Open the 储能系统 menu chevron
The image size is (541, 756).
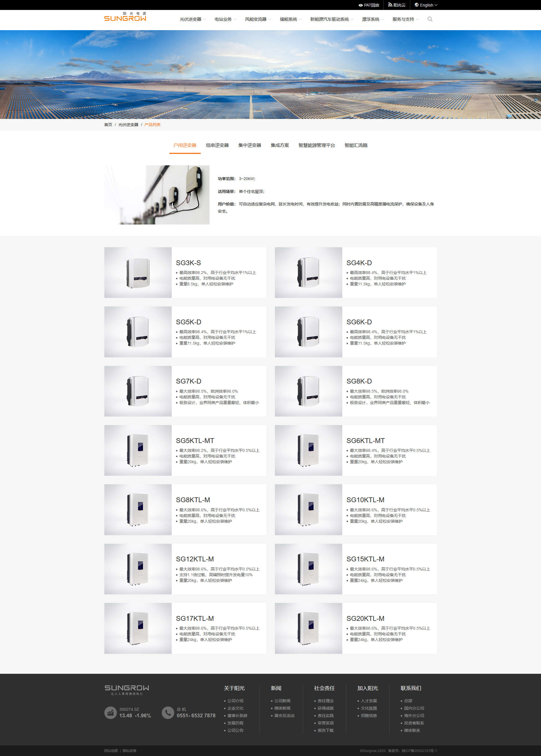(x=300, y=19)
